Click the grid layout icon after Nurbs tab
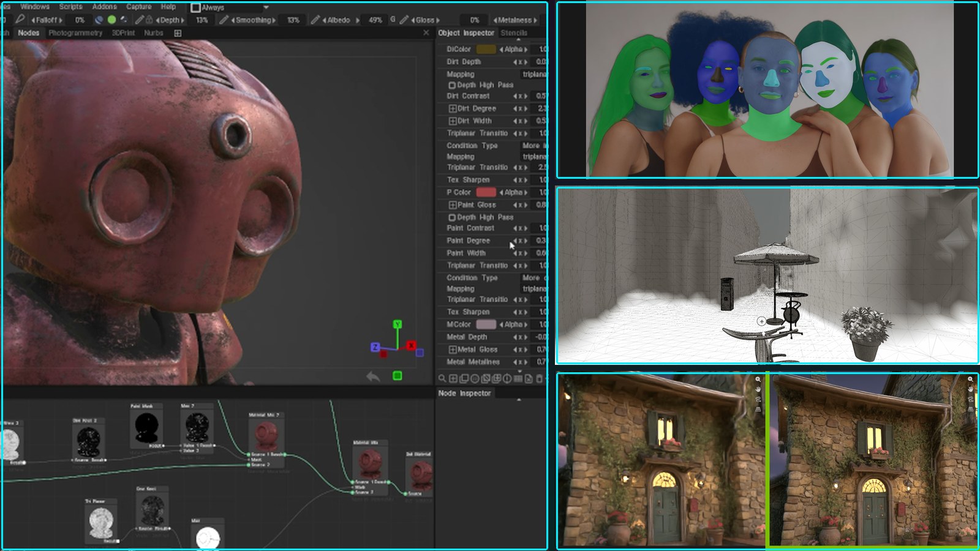980x551 pixels. coord(178,33)
